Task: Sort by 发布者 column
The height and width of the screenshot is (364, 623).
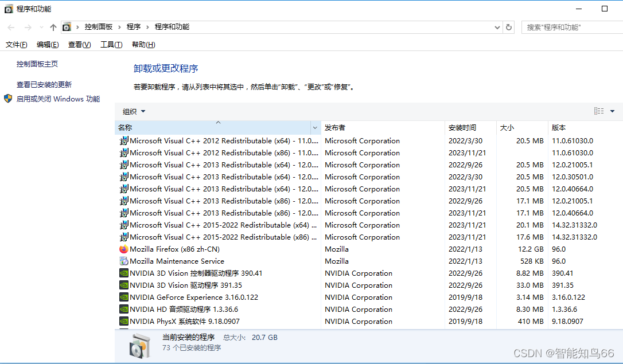Action: [383, 128]
